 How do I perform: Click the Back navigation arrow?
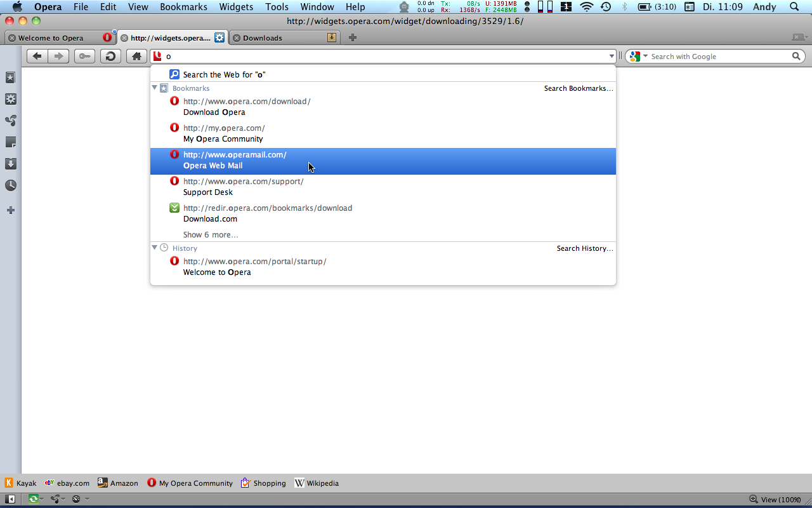click(x=37, y=57)
